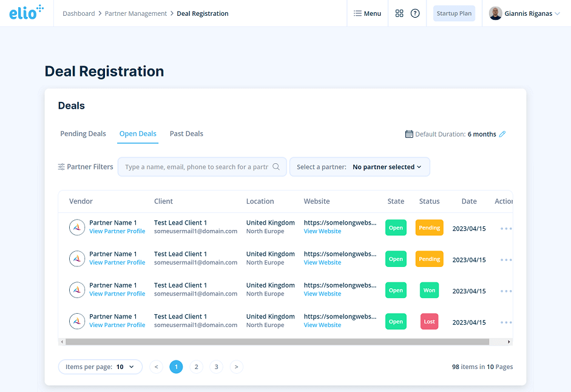Open actions menu for first deal row
This screenshot has height=392, width=571.
click(x=505, y=229)
